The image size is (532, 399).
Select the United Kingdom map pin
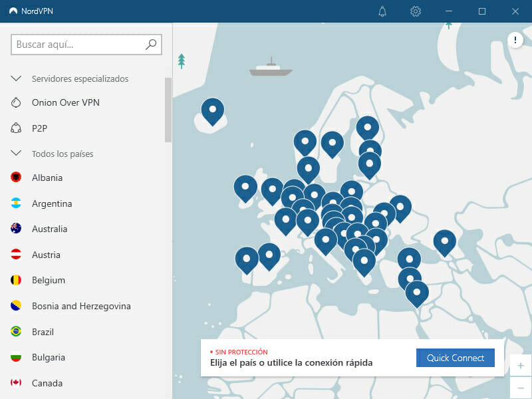click(x=272, y=191)
